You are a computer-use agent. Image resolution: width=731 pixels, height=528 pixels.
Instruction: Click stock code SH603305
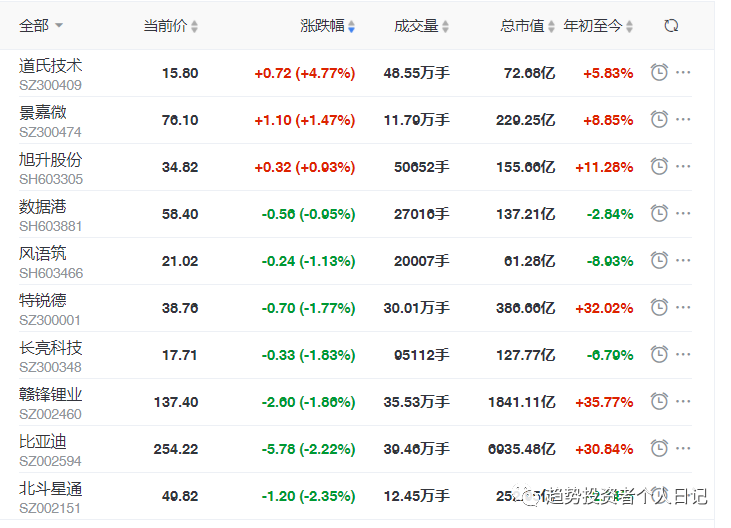coord(51,179)
